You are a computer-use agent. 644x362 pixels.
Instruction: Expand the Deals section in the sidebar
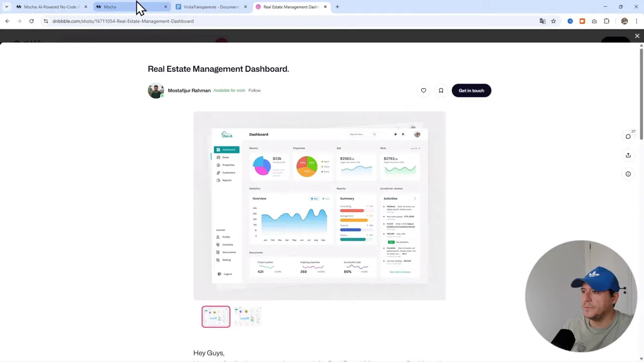point(225,157)
